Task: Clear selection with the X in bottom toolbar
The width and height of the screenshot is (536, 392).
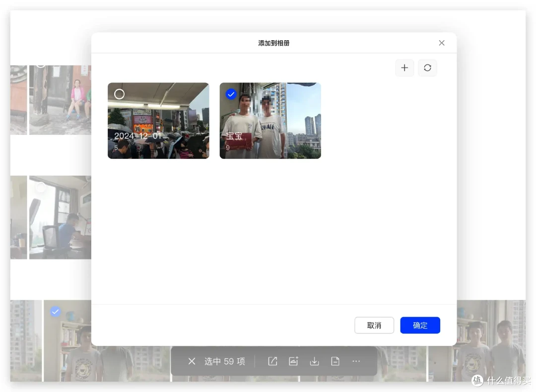Action: tap(192, 361)
